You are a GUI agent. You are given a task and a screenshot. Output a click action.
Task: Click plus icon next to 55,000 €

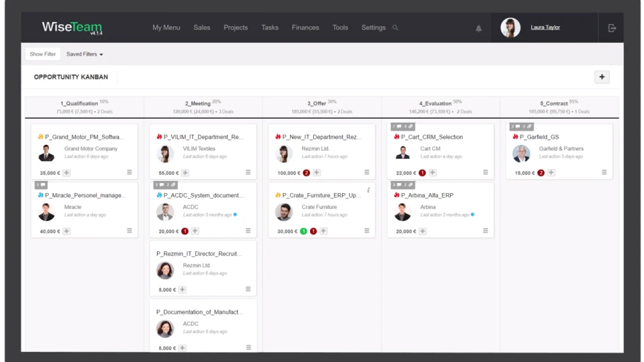click(185, 173)
